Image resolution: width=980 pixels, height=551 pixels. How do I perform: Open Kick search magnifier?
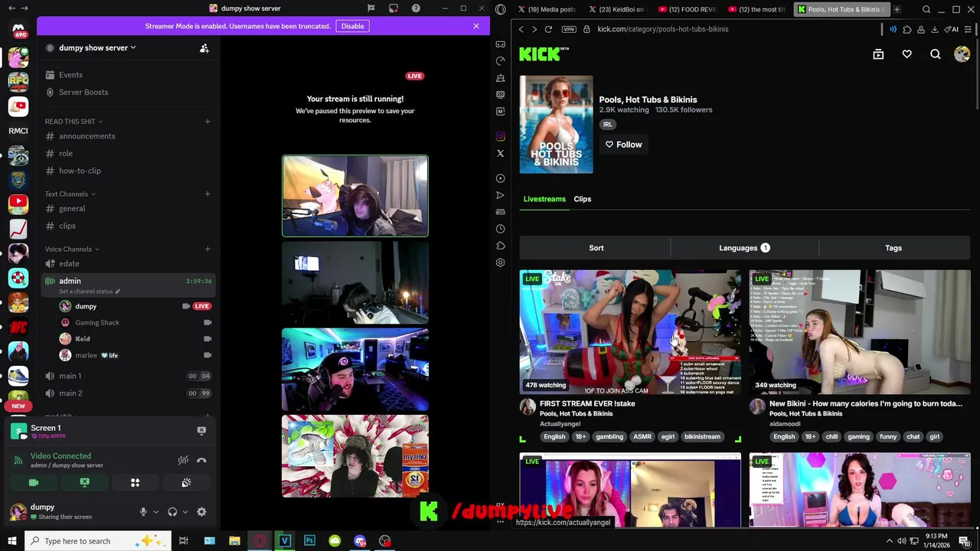pyautogui.click(x=936, y=54)
